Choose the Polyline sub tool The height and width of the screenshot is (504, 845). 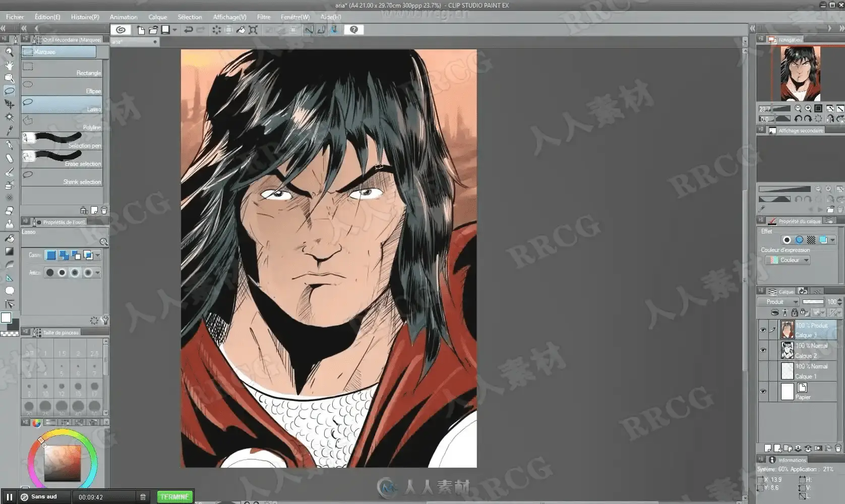pos(62,123)
